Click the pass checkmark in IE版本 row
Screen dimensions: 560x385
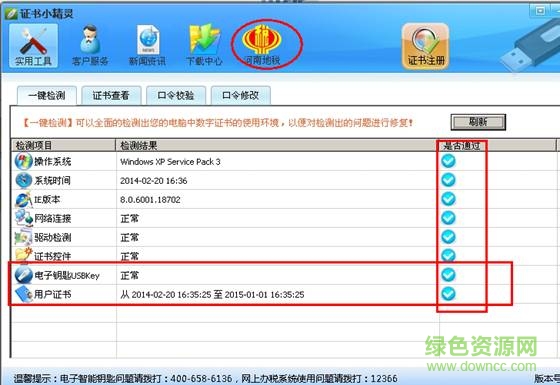(x=448, y=199)
